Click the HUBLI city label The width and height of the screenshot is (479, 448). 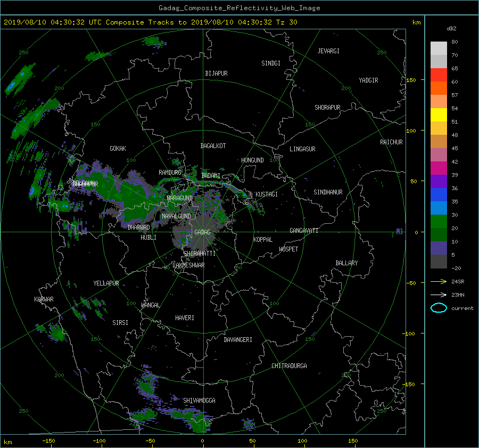(148, 238)
